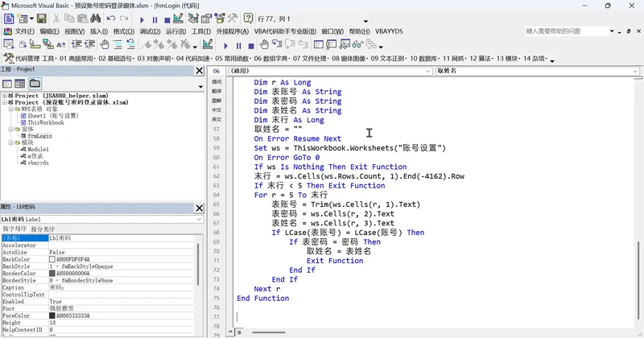This screenshot has height=338, width=644.
Task: Click View Code in the Project panel
Action: tap(7, 84)
